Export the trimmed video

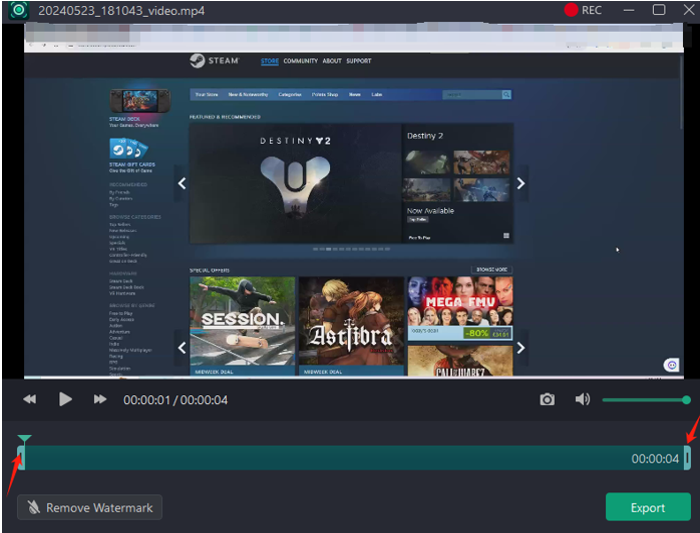click(648, 507)
